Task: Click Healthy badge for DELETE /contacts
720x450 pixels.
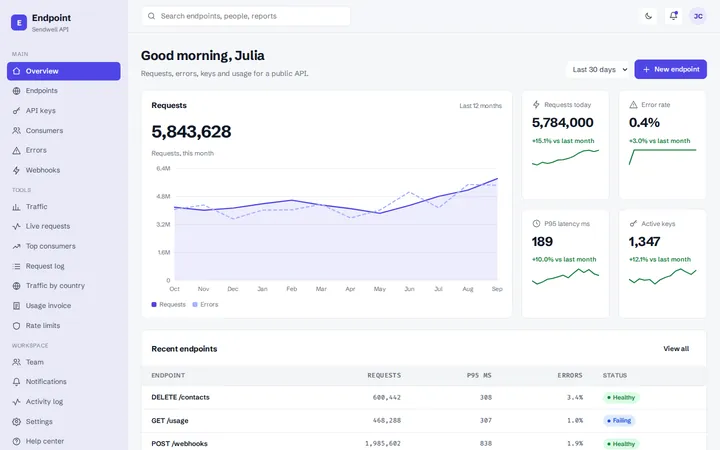Action: (621, 398)
